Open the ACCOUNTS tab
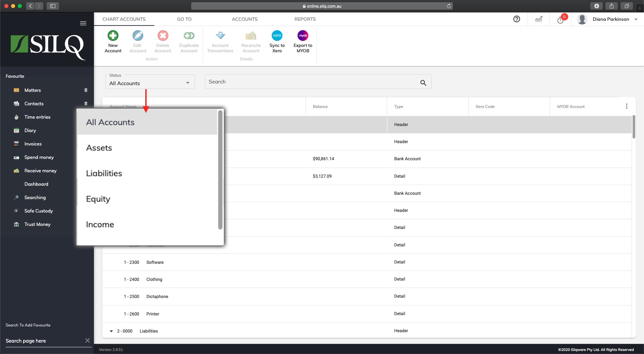The height and width of the screenshot is (354, 644). coord(245,19)
